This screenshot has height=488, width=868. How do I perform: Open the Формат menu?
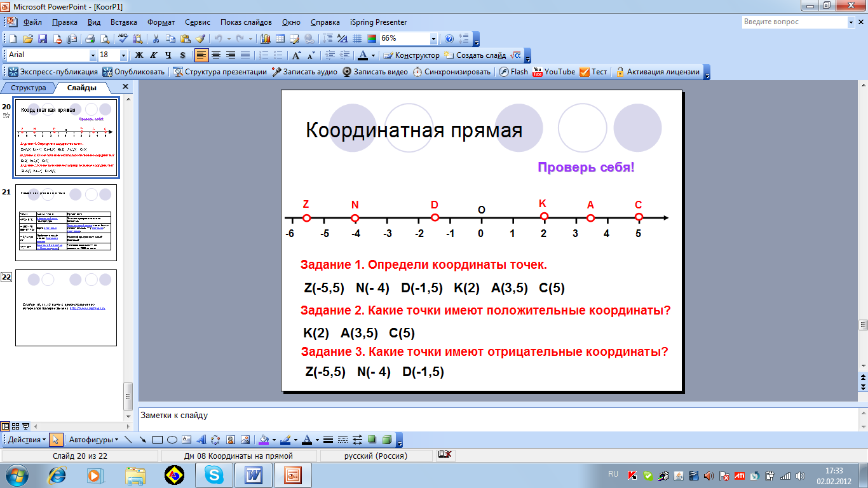click(161, 22)
